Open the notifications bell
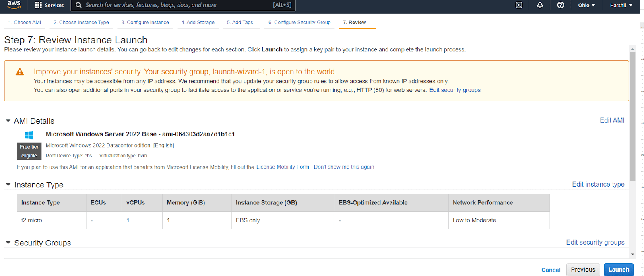This screenshot has height=276, width=644. pyautogui.click(x=540, y=5)
